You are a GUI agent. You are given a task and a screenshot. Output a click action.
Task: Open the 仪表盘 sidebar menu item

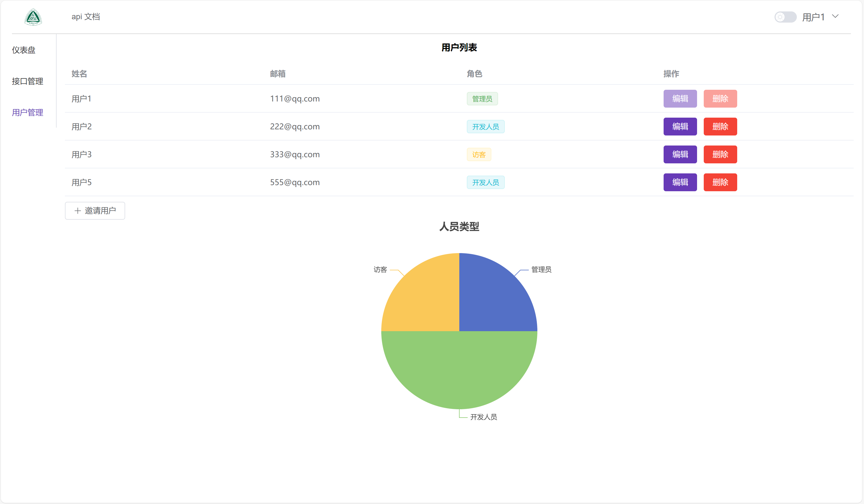[x=24, y=50]
